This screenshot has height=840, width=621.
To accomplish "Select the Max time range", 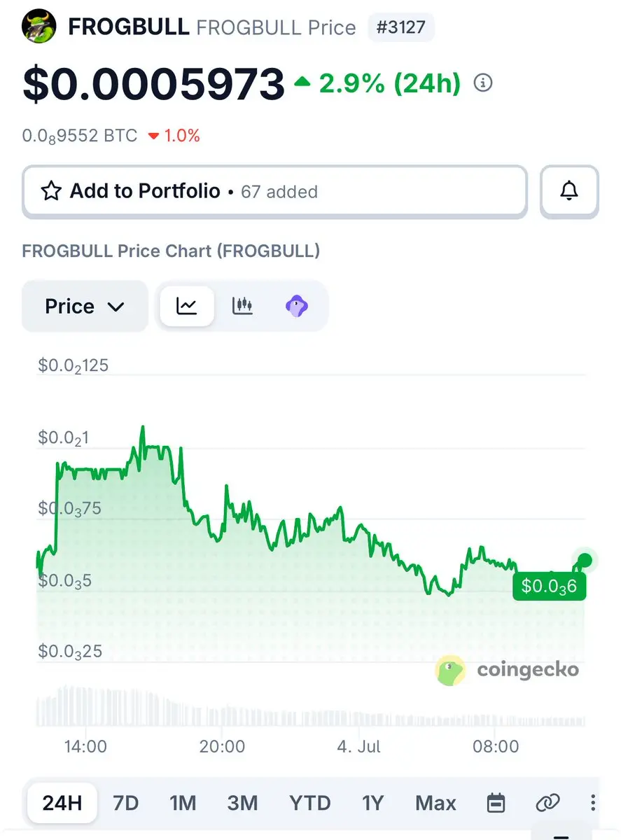I will pos(435,803).
